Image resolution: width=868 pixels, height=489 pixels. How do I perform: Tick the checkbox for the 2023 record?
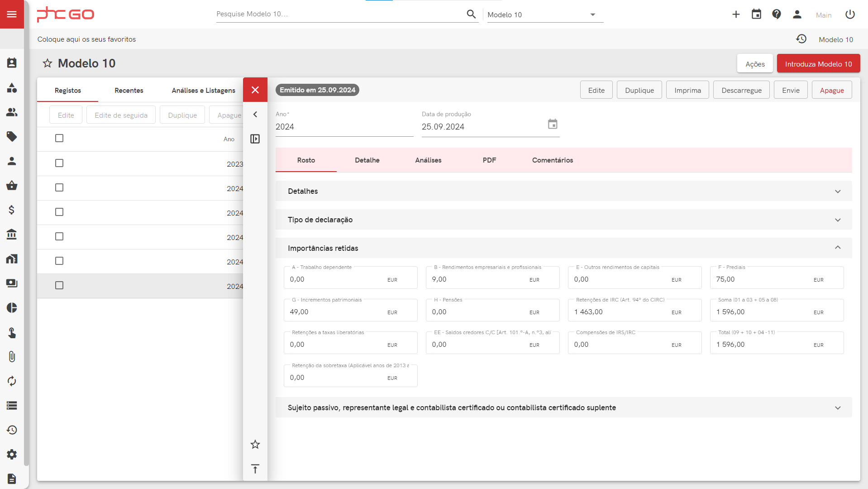(59, 163)
